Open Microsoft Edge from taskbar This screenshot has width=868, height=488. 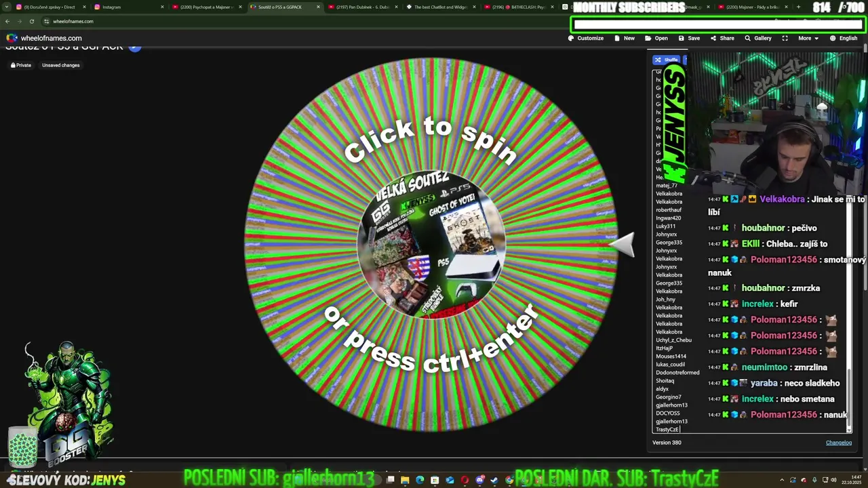pyautogui.click(x=420, y=480)
